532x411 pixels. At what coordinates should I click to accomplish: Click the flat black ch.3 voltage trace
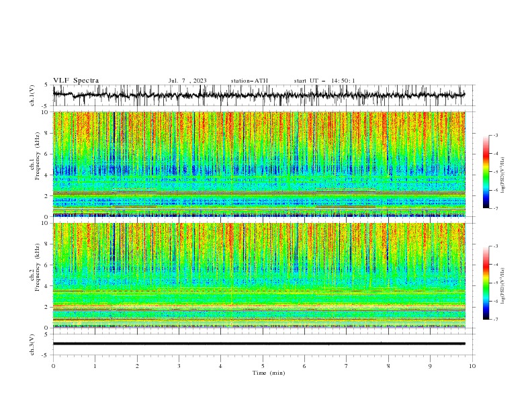point(259,344)
